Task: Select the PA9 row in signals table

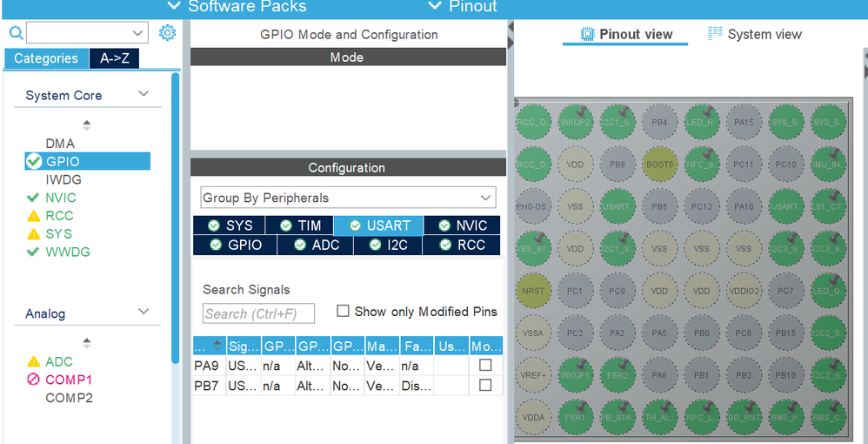Action: 348,366
